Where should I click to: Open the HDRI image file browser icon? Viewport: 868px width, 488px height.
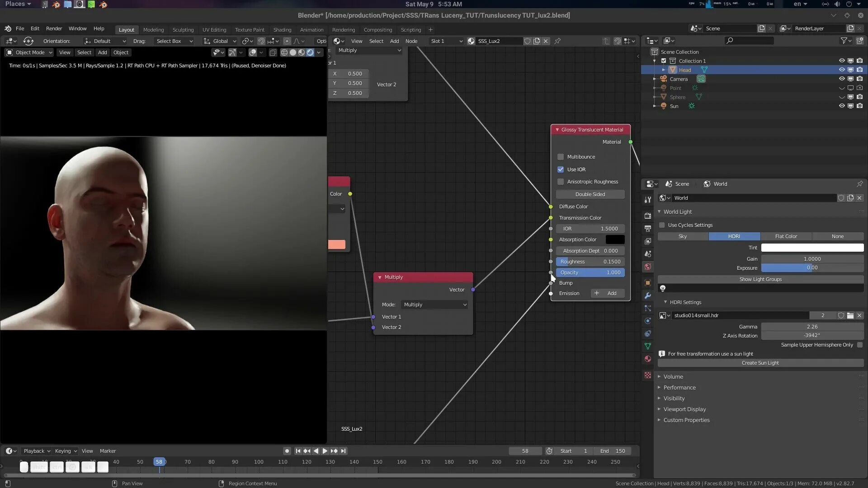[x=850, y=315]
